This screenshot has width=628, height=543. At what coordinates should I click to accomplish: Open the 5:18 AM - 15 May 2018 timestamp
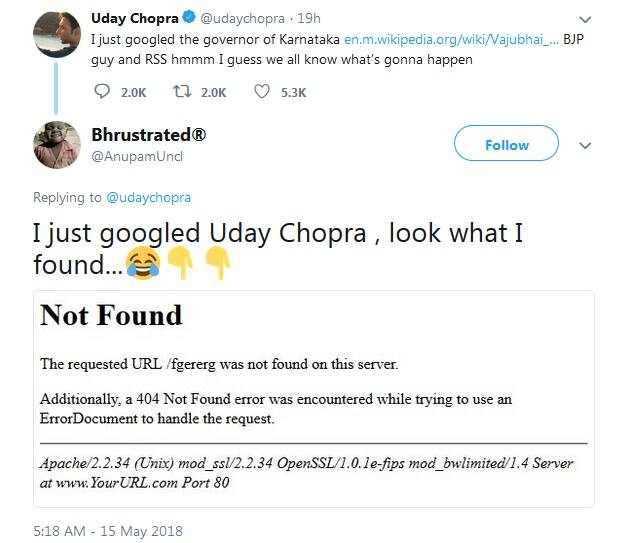(108, 530)
